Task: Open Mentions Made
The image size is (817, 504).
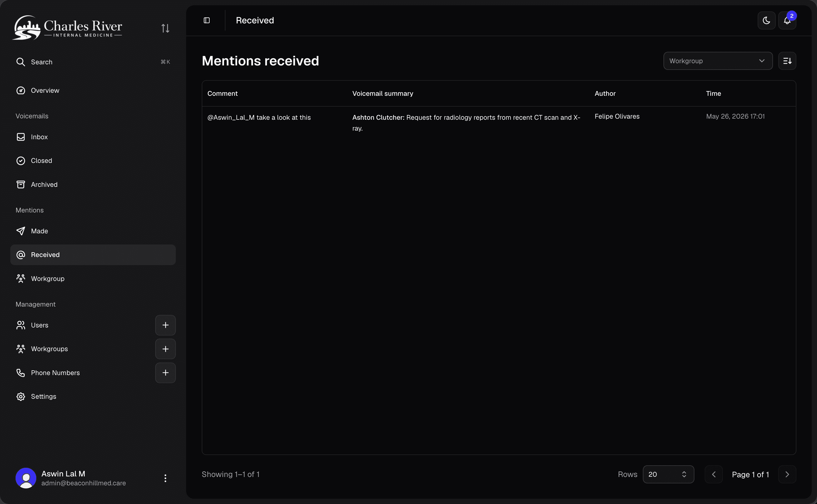Action: pyautogui.click(x=93, y=231)
